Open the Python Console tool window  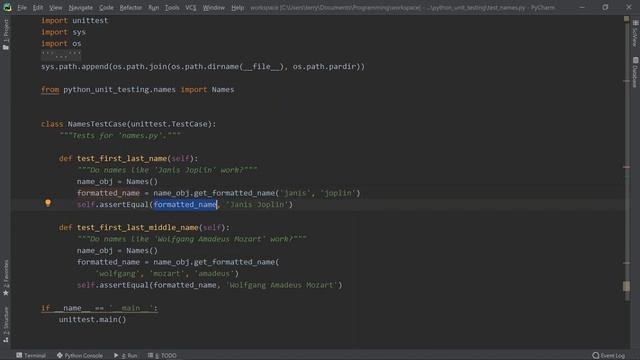(x=80, y=356)
